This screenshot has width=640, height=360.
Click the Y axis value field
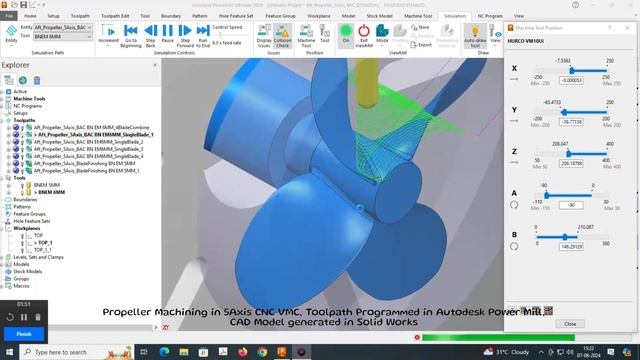(571, 122)
